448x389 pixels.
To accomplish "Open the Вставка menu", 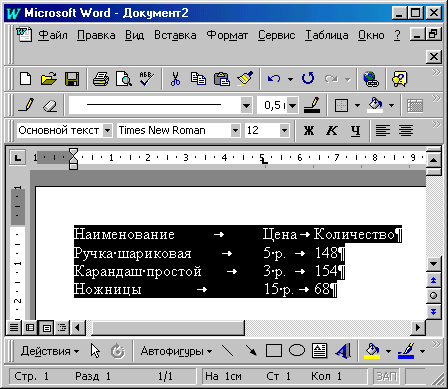I will tap(175, 35).
